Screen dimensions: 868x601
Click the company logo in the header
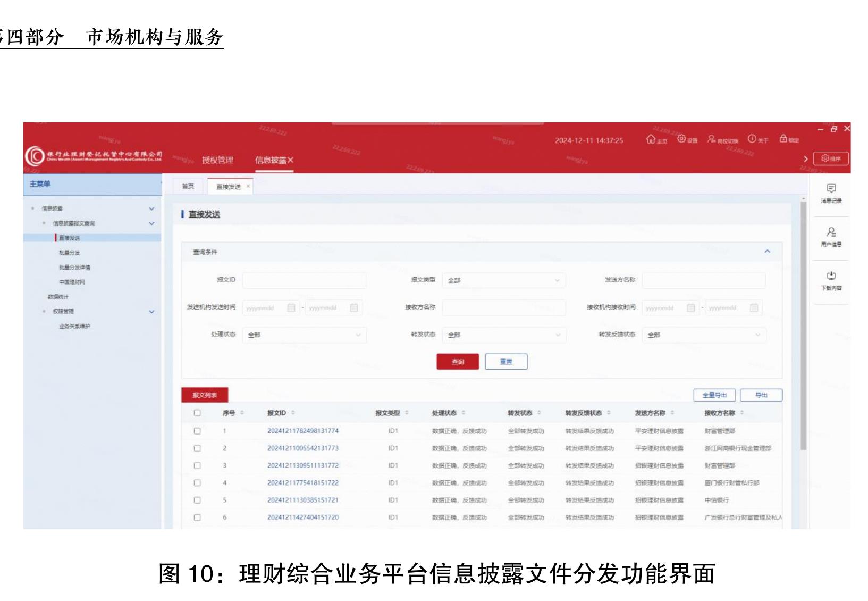click(x=94, y=156)
